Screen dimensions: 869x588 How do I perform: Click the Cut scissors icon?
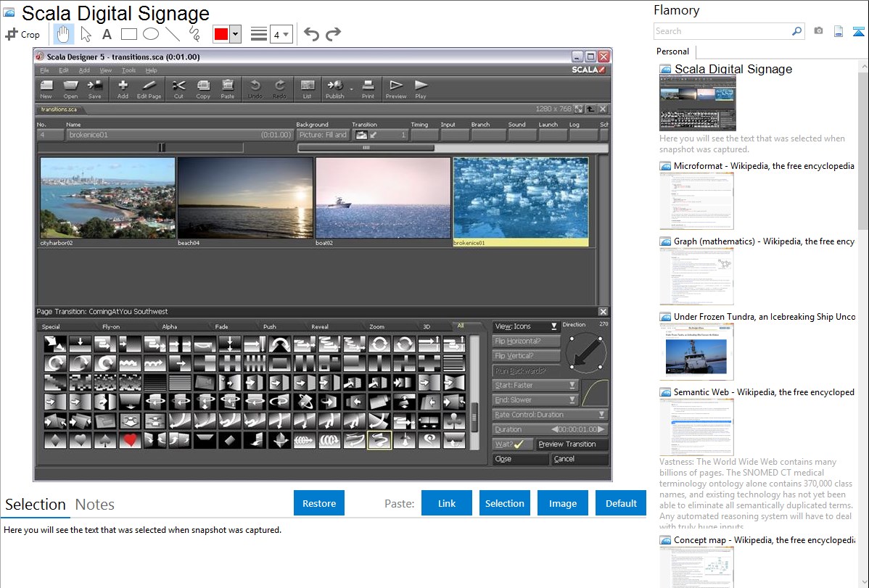tap(178, 89)
